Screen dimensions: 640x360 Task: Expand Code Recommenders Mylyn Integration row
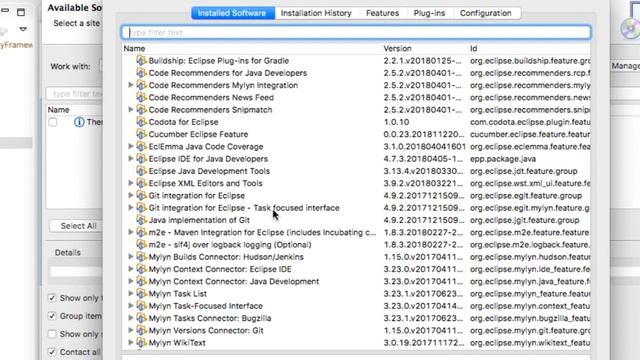pos(131,85)
